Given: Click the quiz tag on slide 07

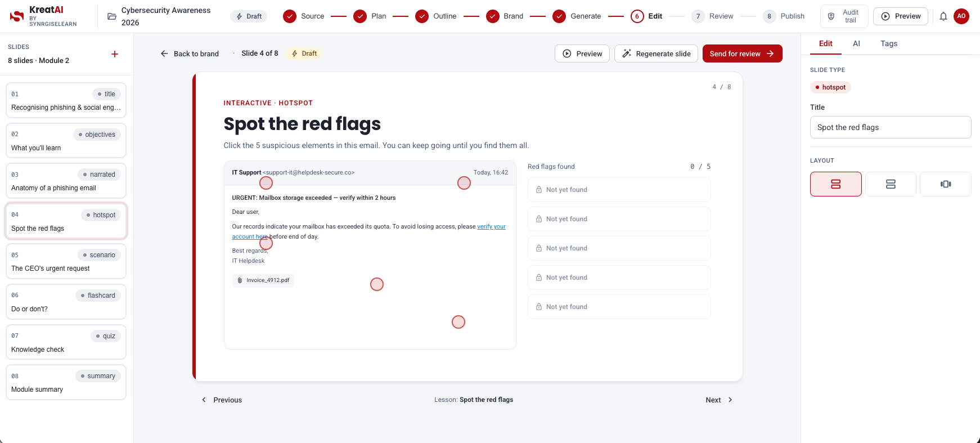Looking at the screenshot, I should pyautogui.click(x=106, y=336).
